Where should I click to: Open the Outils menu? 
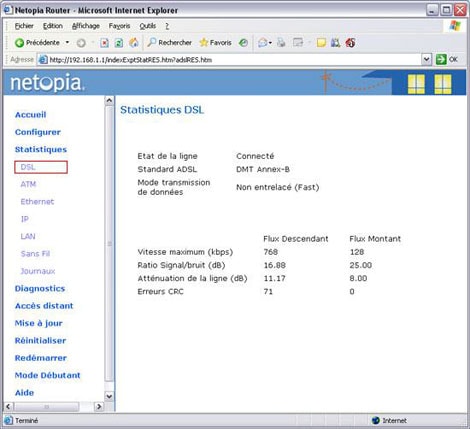click(148, 26)
